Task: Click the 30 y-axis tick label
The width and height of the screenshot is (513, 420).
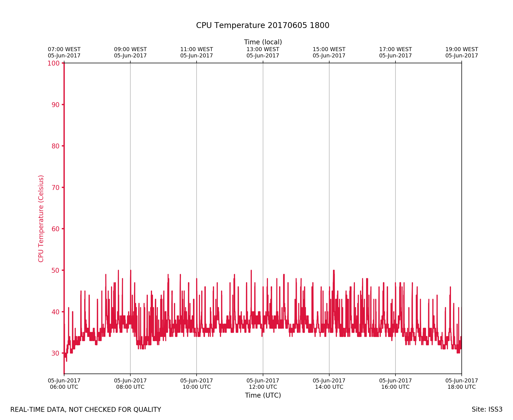Action: tap(55, 353)
